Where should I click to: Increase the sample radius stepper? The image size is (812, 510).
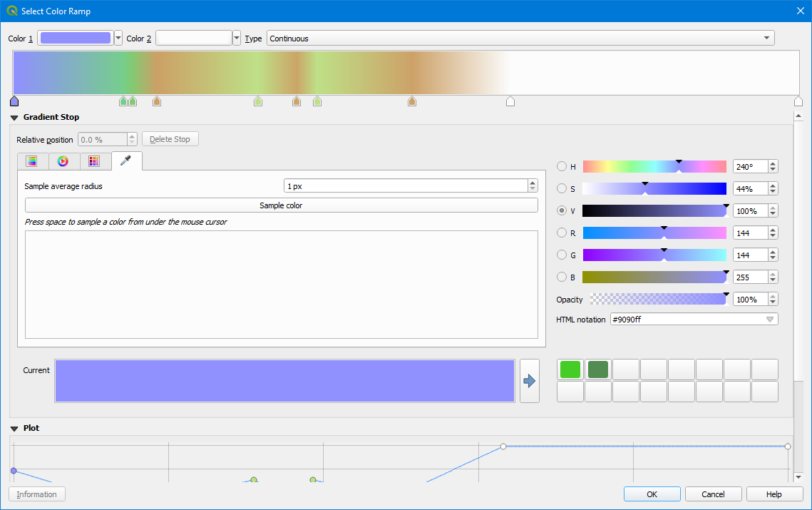click(533, 183)
